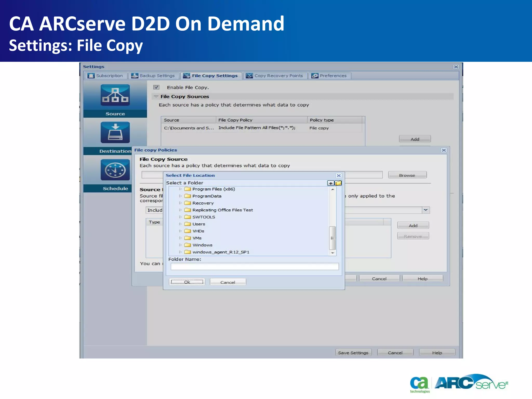Click Add in File copy Policies dialog
The width and height of the screenshot is (532, 399).
413,225
